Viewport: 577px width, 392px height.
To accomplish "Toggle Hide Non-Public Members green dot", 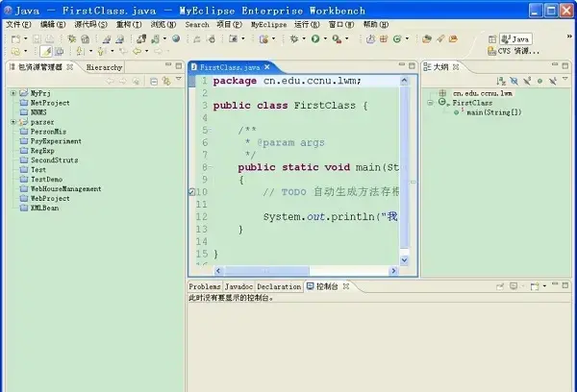I will [x=539, y=81].
